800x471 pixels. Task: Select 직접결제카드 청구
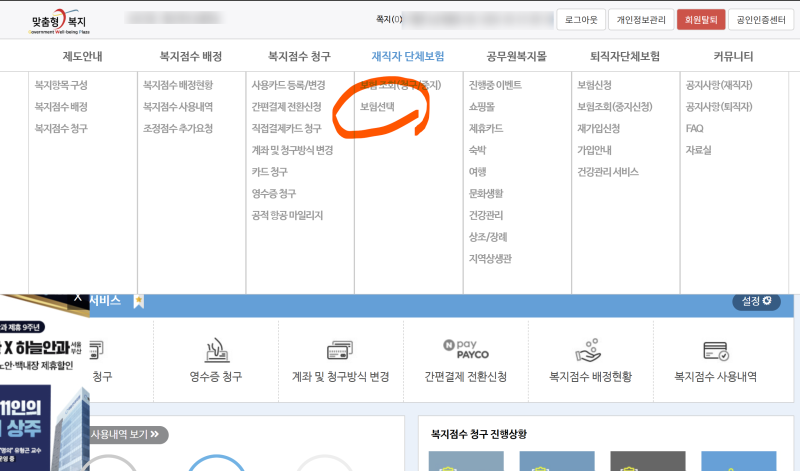click(286, 128)
